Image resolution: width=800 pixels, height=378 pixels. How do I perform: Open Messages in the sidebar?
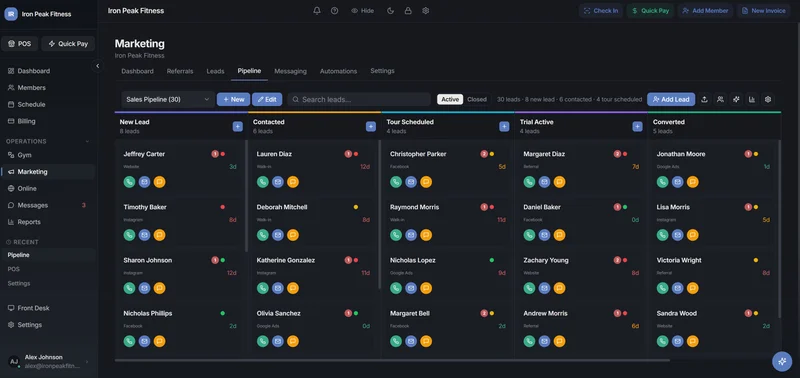coord(47,205)
